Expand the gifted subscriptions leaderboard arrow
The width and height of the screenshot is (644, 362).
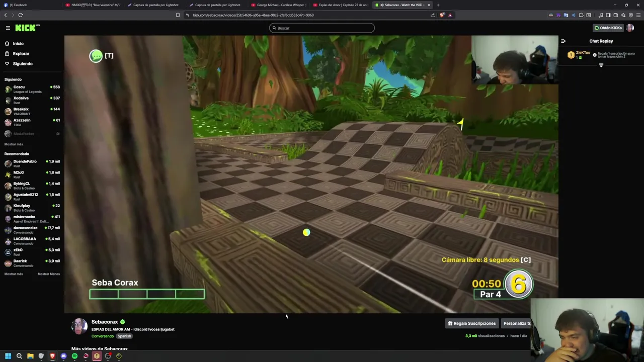pyautogui.click(x=601, y=65)
